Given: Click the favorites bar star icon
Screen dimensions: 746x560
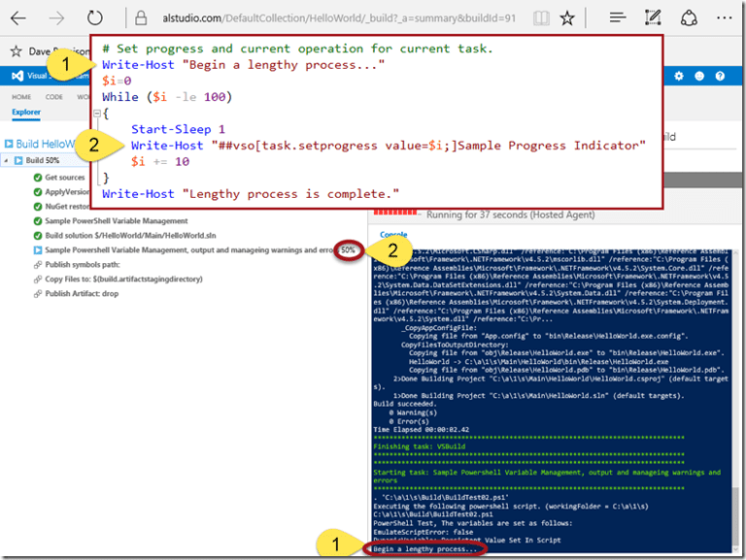Looking at the screenshot, I should [17, 50].
